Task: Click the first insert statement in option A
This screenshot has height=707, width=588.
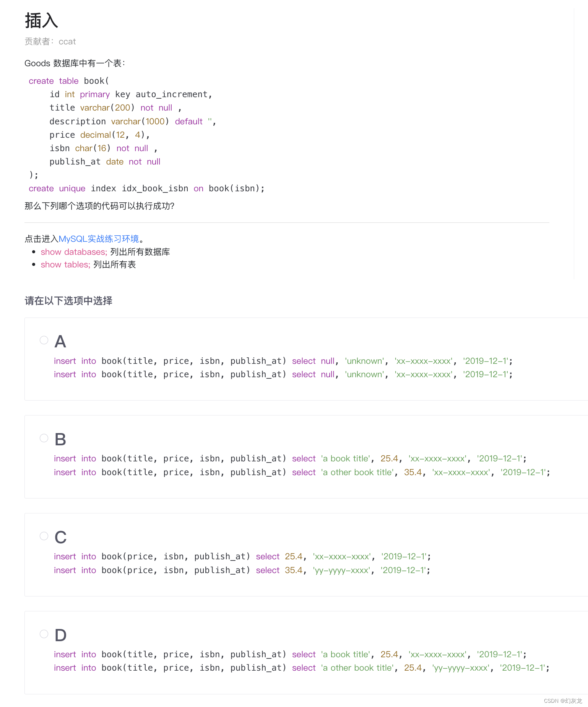Action: tap(283, 361)
